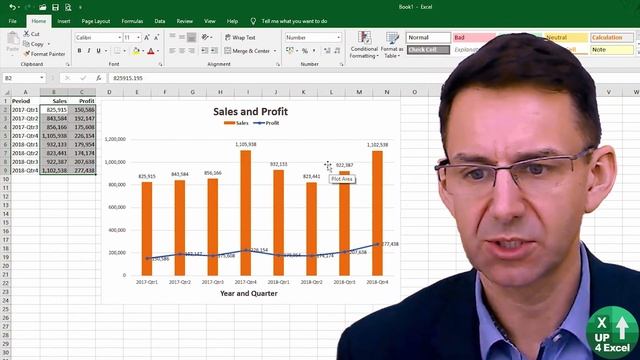Apply the yellow Fill Color
The height and width of the screenshot is (360, 640).
(x=136, y=51)
